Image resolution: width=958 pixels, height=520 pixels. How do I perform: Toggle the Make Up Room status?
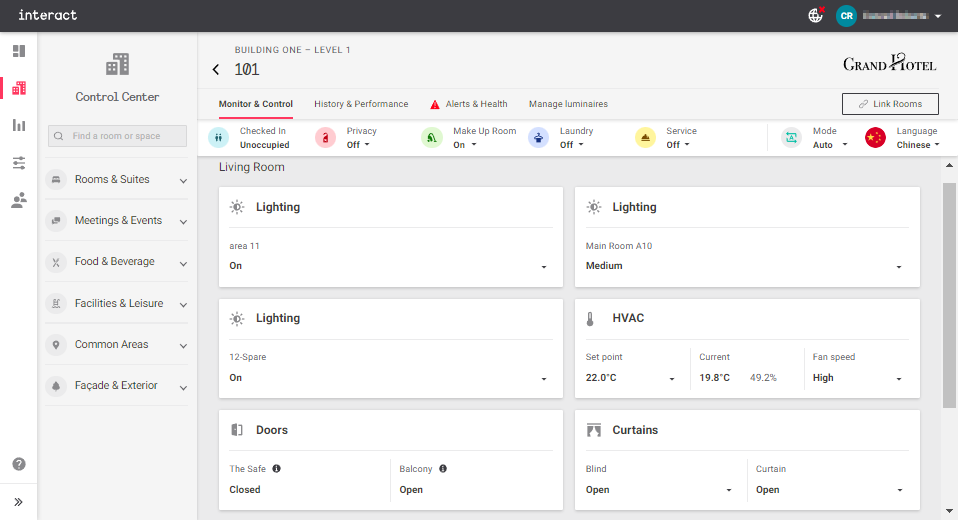point(465,145)
